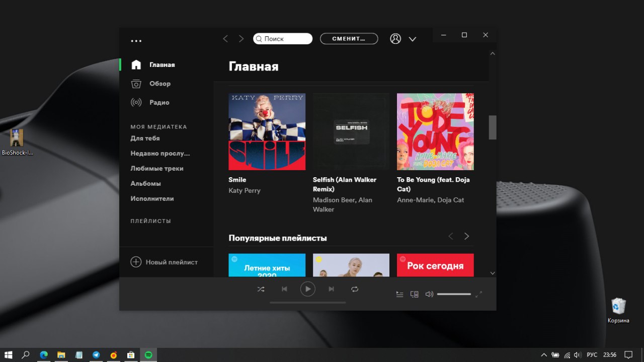Open Альбомы in library

(145, 183)
